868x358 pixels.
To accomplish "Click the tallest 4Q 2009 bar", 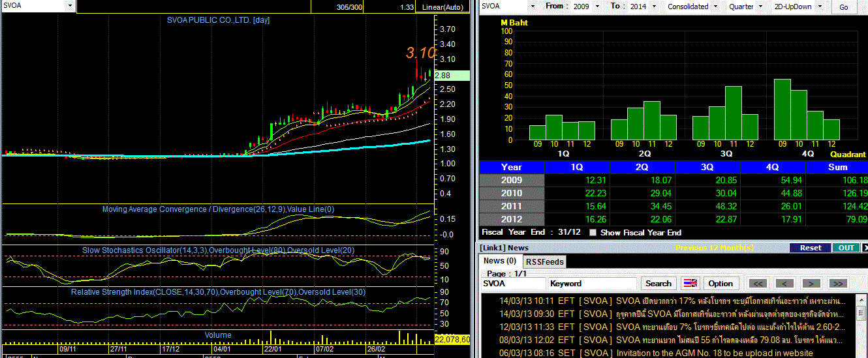I will 783,109.
